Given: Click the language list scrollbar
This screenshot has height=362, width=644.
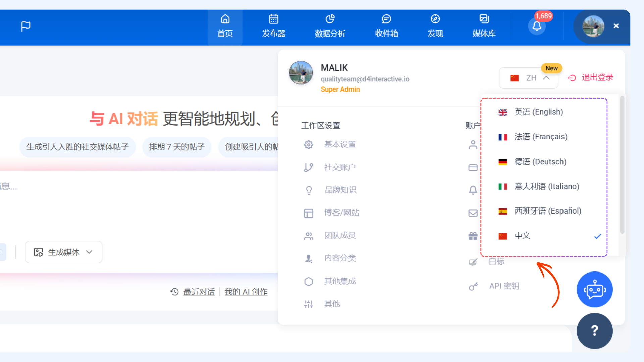Looking at the screenshot, I should click(622, 164).
